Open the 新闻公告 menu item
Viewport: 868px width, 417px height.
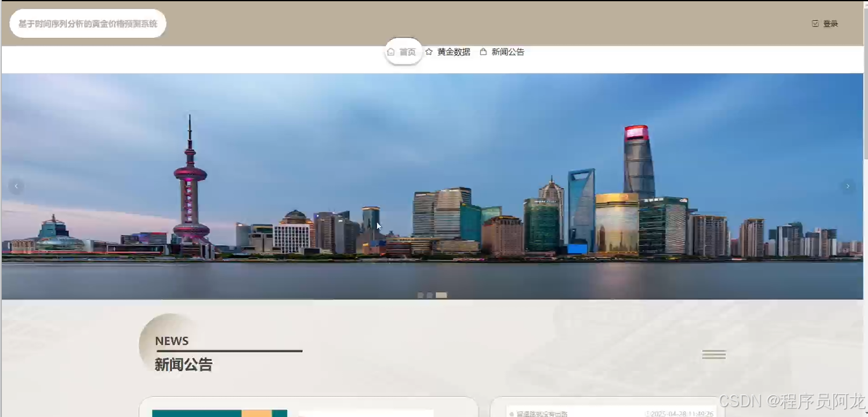coord(507,52)
